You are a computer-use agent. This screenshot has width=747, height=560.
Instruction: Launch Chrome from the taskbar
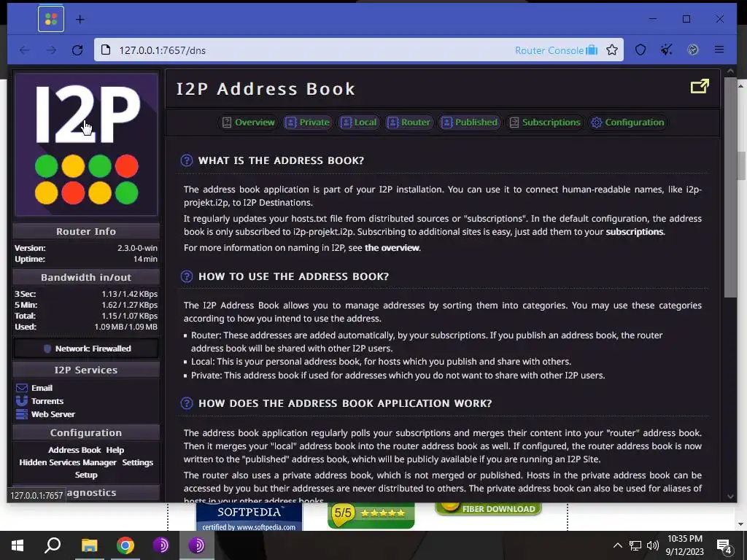pos(125,545)
